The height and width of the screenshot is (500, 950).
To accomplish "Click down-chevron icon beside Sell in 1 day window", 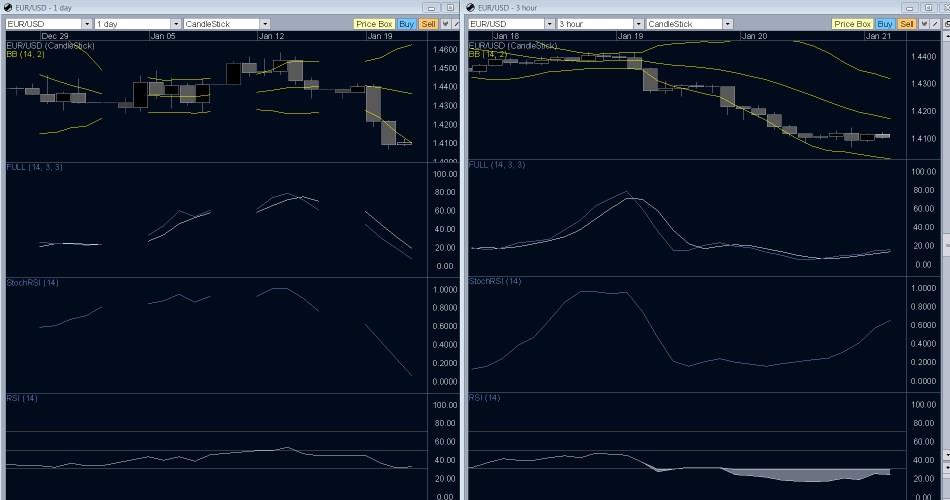I will point(445,24).
